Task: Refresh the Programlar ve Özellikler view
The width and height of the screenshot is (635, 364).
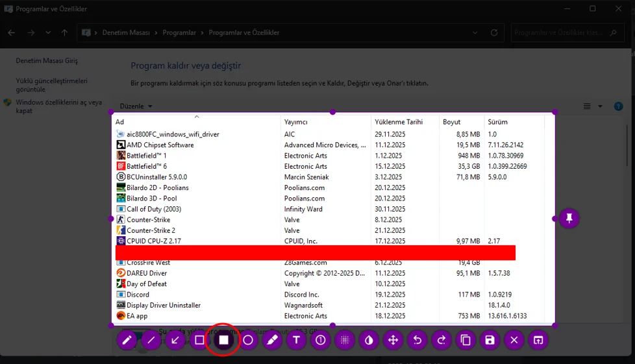Action: tap(494, 33)
